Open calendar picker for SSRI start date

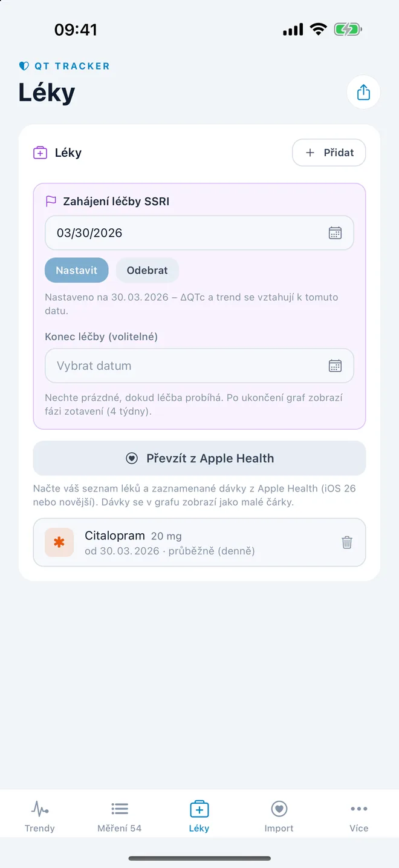click(x=335, y=233)
